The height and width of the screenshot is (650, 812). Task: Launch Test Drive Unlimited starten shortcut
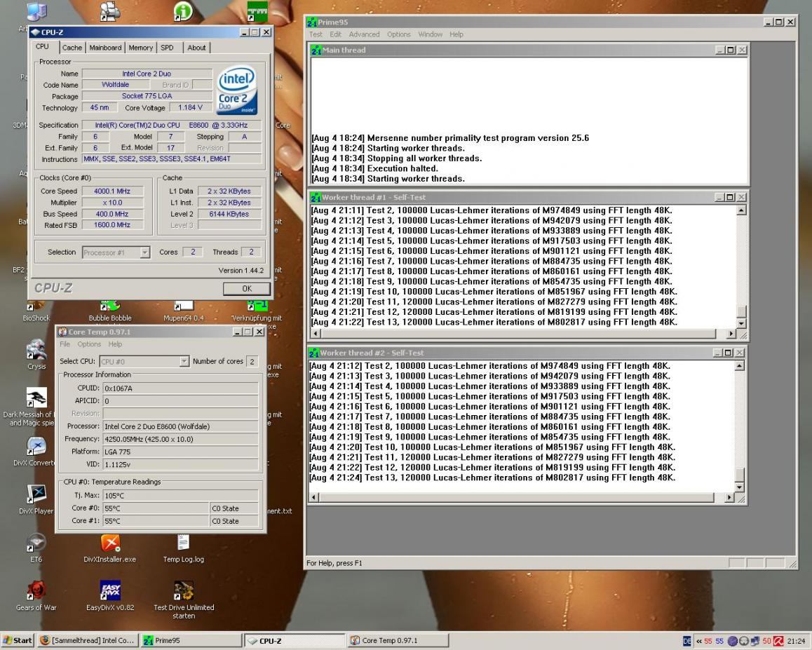[x=184, y=592]
